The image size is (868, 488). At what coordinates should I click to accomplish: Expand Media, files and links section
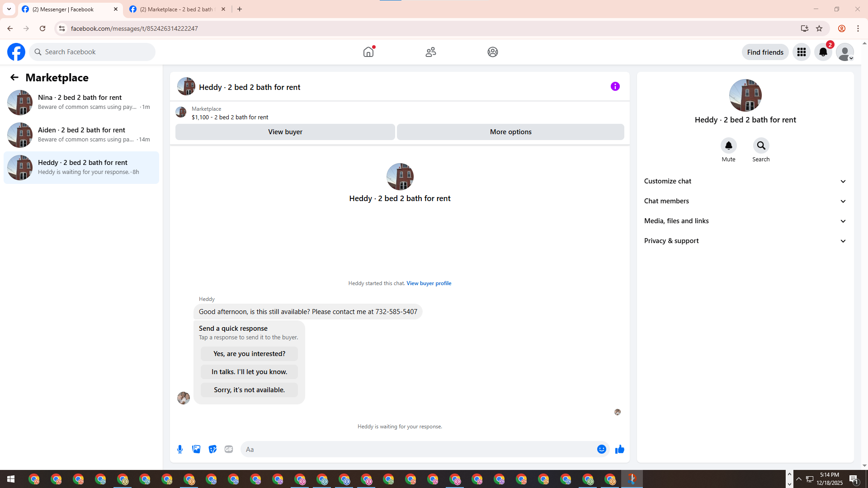coord(745,221)
